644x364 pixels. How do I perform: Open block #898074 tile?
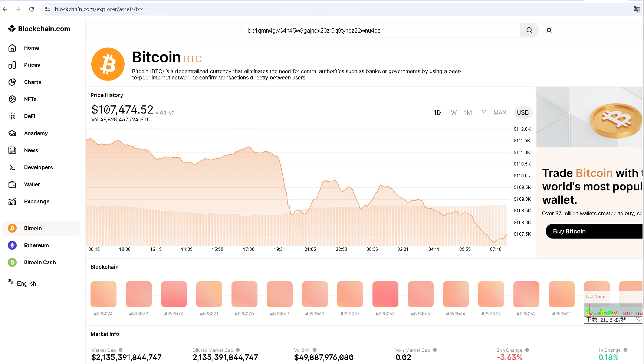(x=103, y=294)
